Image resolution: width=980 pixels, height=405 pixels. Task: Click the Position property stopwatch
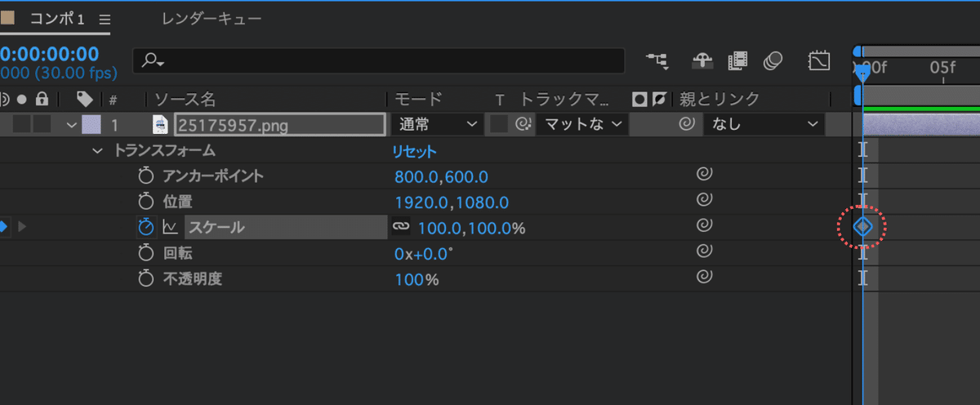tap(146, 201)
